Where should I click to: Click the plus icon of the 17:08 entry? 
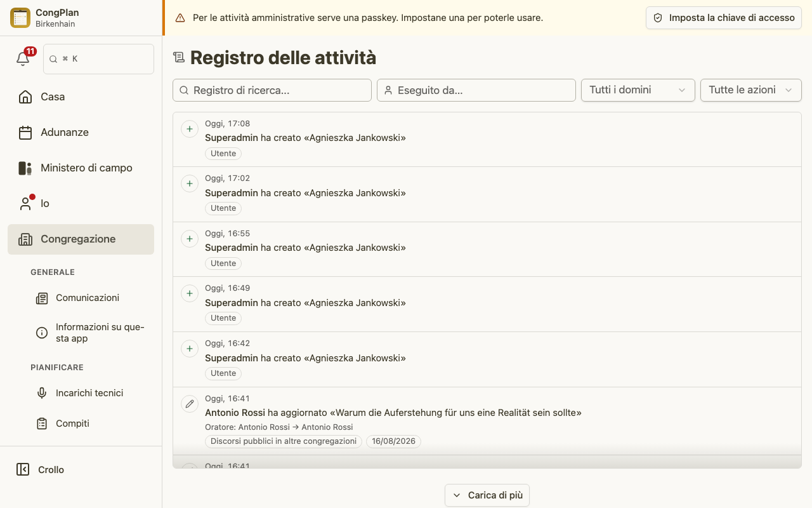tap(190, 129)
